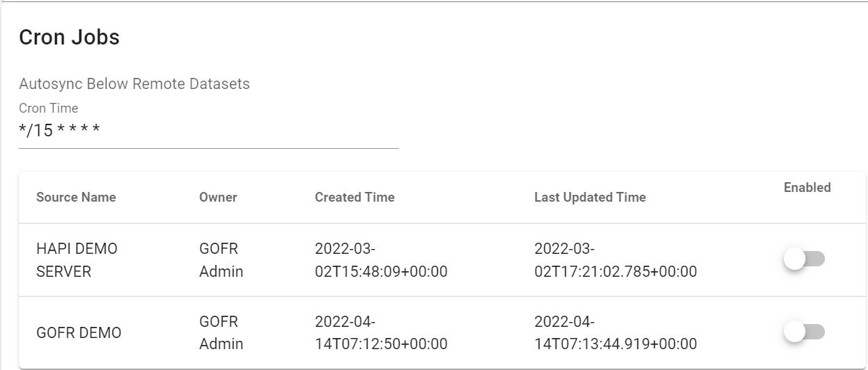Click the Enabled column header
Viewport: 868px width, 370px height.
[x=807, y=187]
